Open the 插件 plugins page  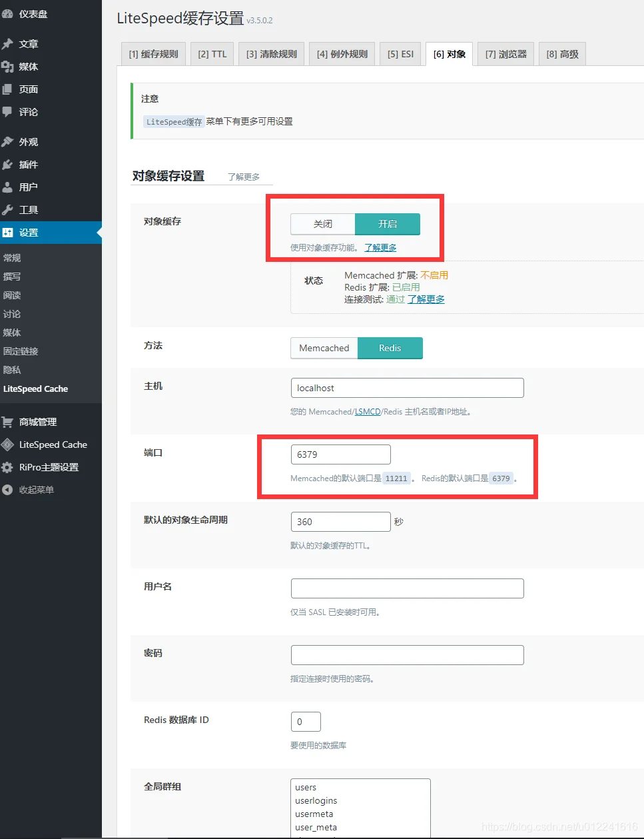coord(28,164)
